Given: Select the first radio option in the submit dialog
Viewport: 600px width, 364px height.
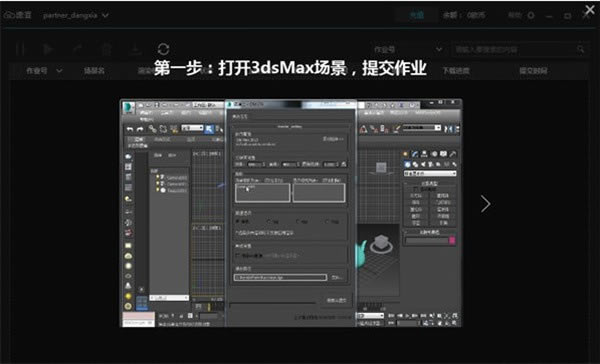Looking at the screenshot, I should tap(238, 221).
